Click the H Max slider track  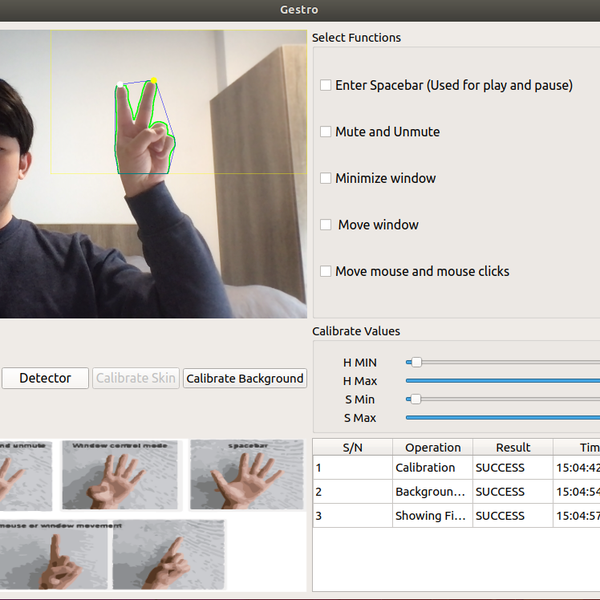500,381
